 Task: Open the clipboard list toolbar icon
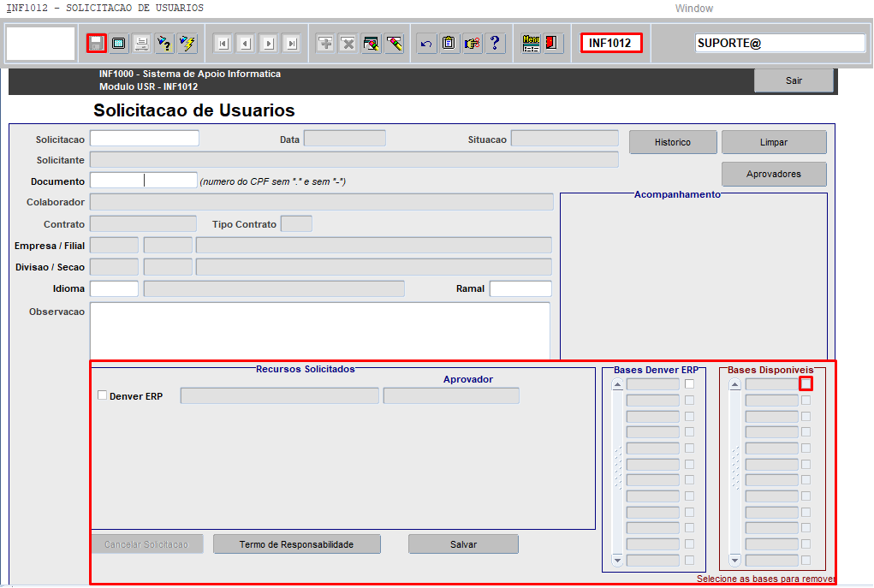click(x=449, y=44)
